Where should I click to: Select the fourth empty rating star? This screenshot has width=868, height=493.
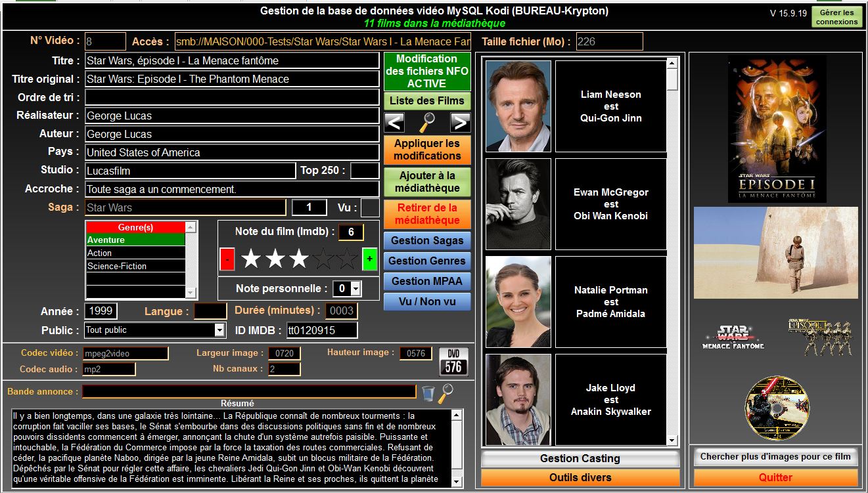(323, 259)
